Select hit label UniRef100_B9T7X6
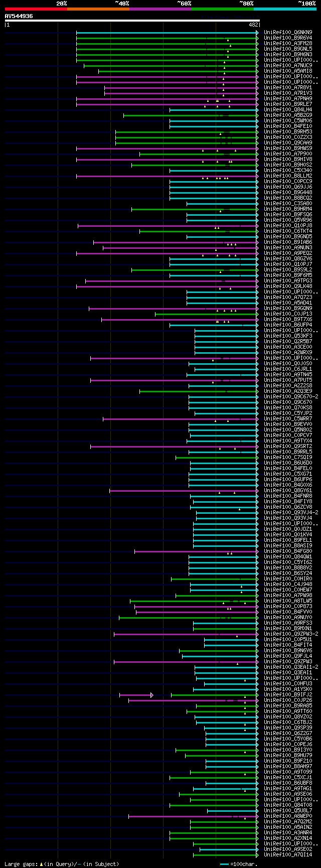 [x=288, y=319]
